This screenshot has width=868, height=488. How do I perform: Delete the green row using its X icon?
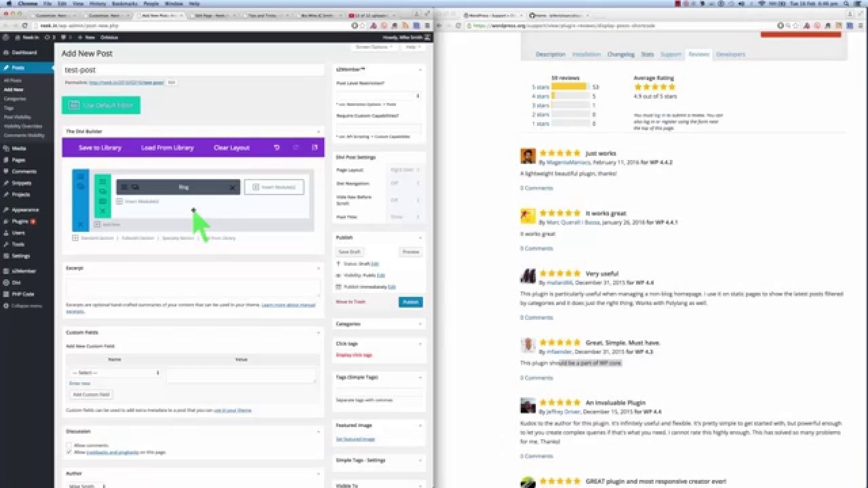[103, 211]
